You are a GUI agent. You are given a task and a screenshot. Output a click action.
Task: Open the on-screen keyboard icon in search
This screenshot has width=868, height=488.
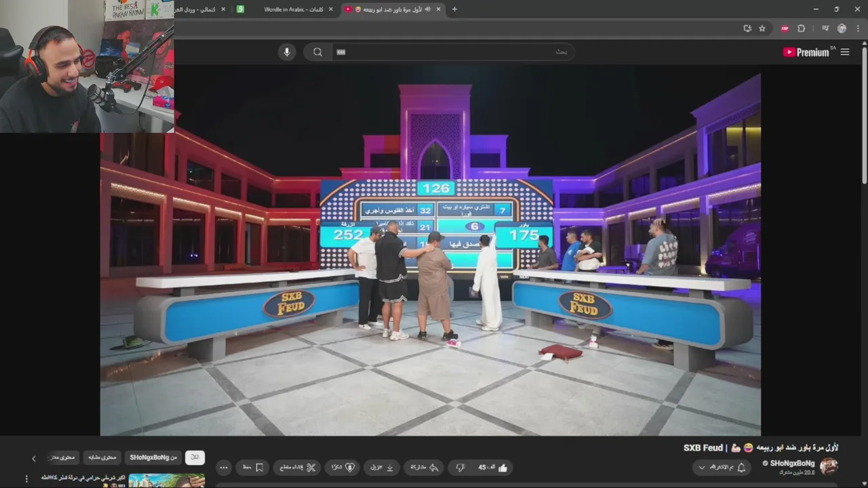tap(341, 52)
